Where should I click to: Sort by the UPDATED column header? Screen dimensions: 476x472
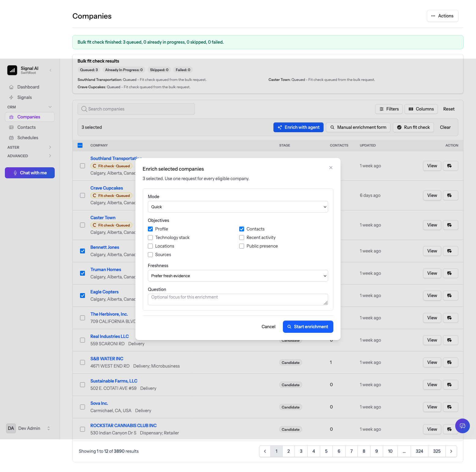coord(368,145)
